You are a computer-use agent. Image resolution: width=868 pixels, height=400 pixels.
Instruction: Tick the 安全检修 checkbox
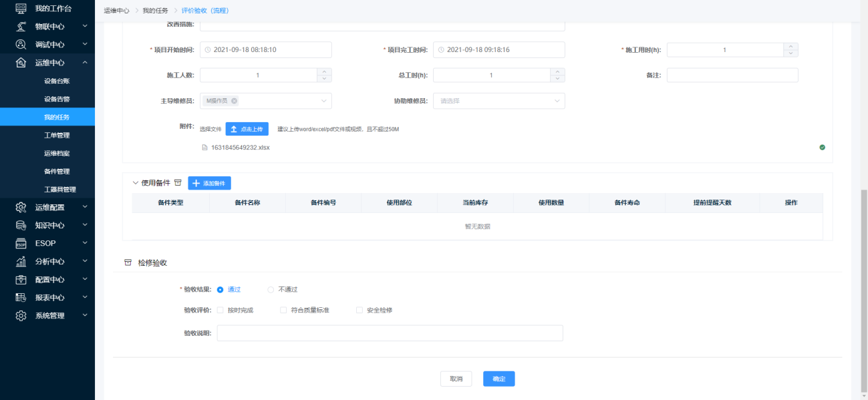click(359, 311)
